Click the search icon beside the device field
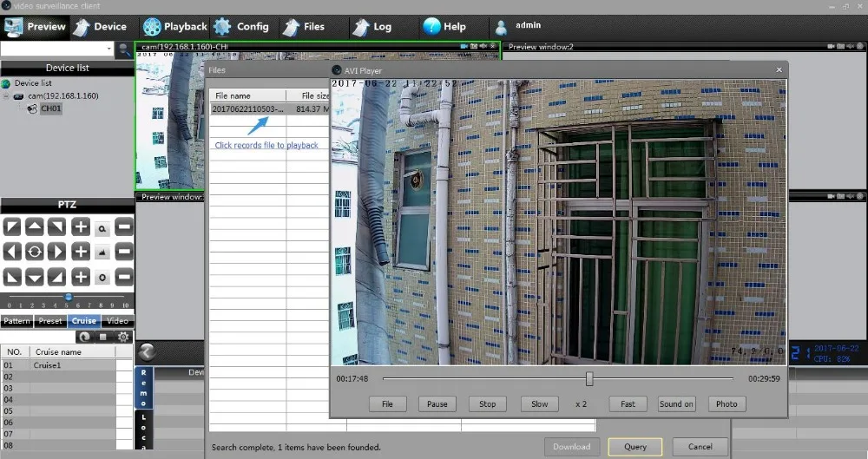 coord(124,49)
